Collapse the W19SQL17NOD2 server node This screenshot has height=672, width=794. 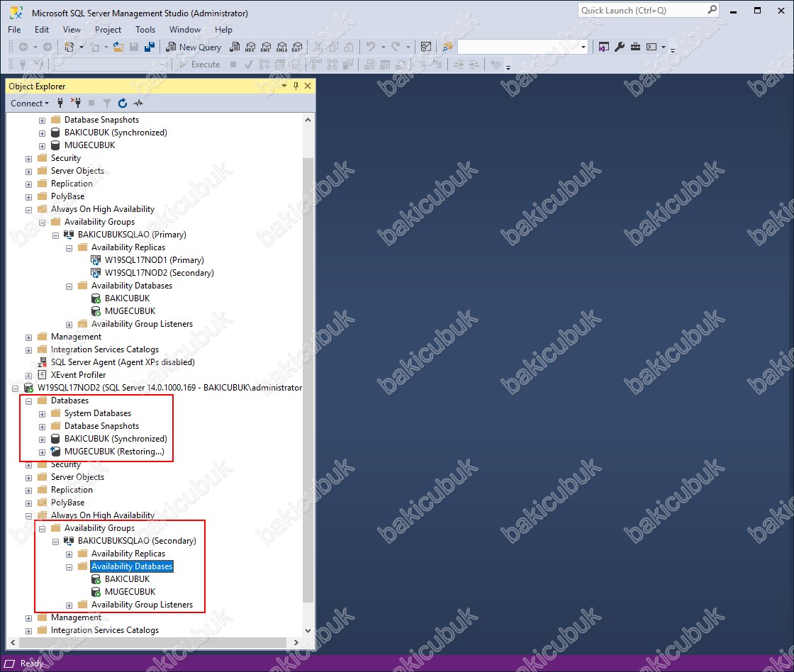[x=15, y=388]
